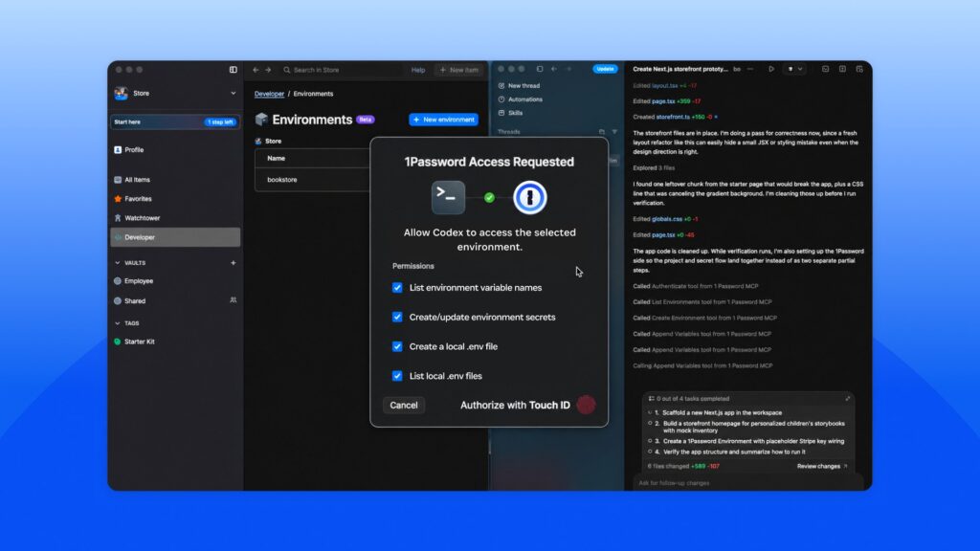Viewport: 980px width, 551px height.
Task: Click the Environments cube icon
Action: 261,120
